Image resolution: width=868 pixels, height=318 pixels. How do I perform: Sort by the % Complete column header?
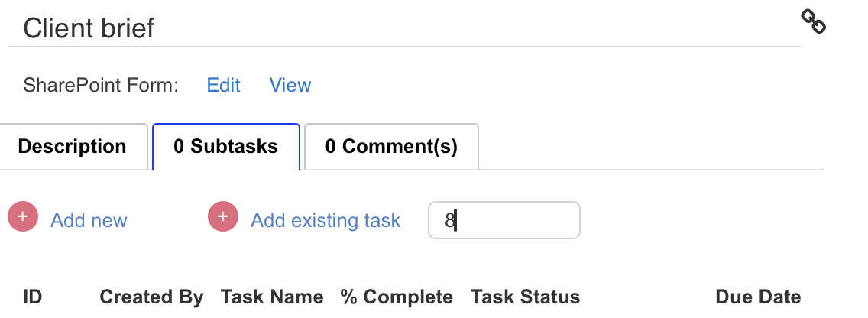[x=397, y=297]
